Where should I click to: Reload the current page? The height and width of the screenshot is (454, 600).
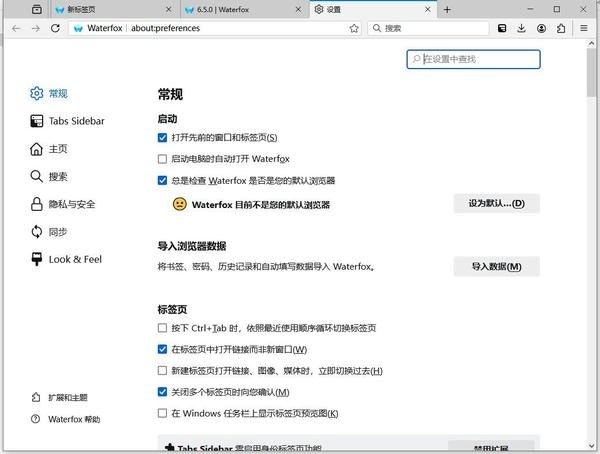[55, 28]
